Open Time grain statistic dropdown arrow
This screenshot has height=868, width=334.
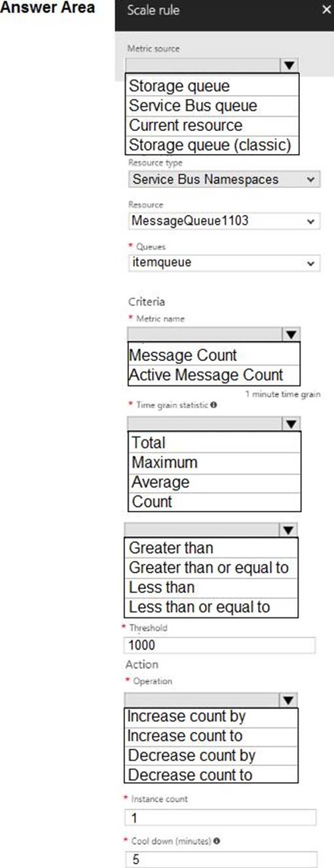tap(291, 425)
